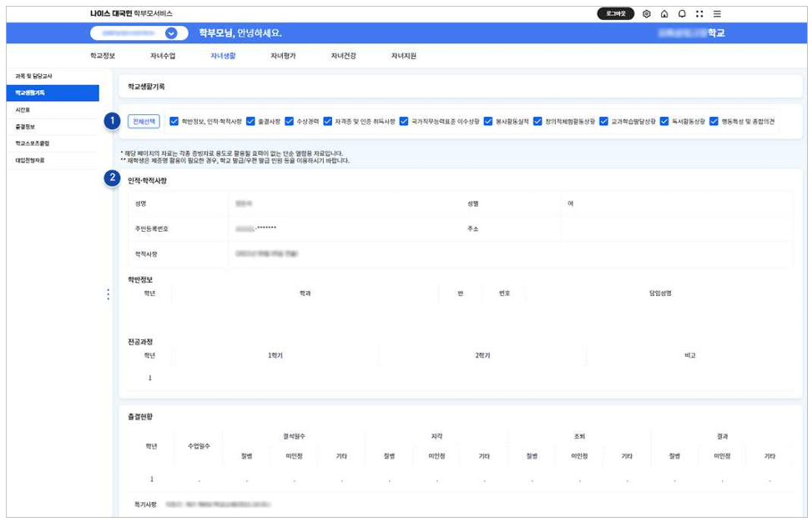Click the 2학기 column header
812x522 pixels.
pos(482,355)
